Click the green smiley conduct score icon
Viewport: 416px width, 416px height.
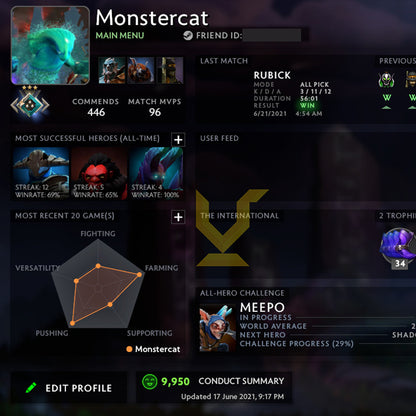[x=149, y=381]
